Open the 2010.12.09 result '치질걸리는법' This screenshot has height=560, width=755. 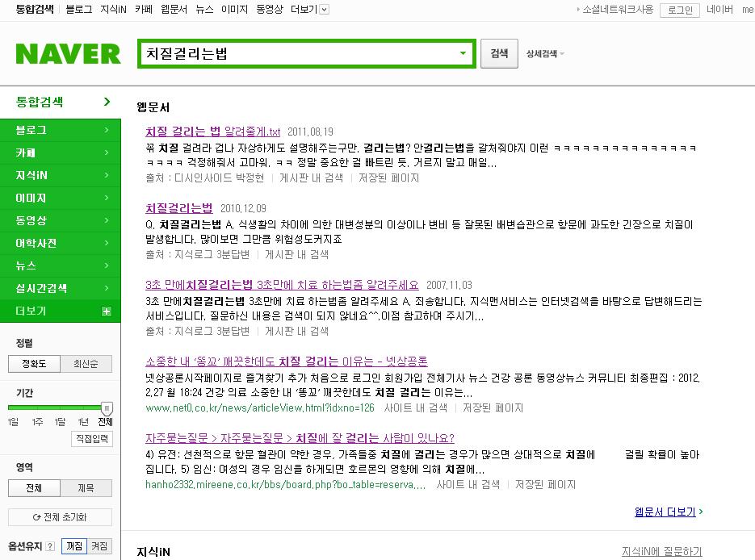coord(179,208)
